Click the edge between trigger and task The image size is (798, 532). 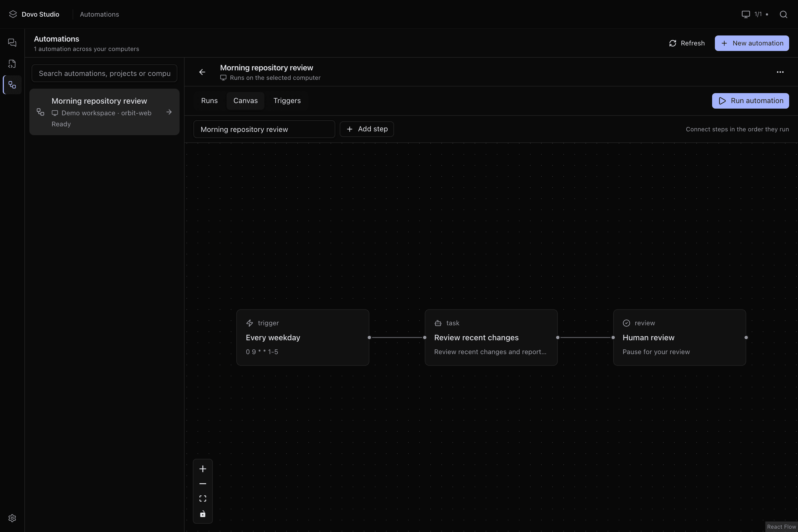coord(397,337)
